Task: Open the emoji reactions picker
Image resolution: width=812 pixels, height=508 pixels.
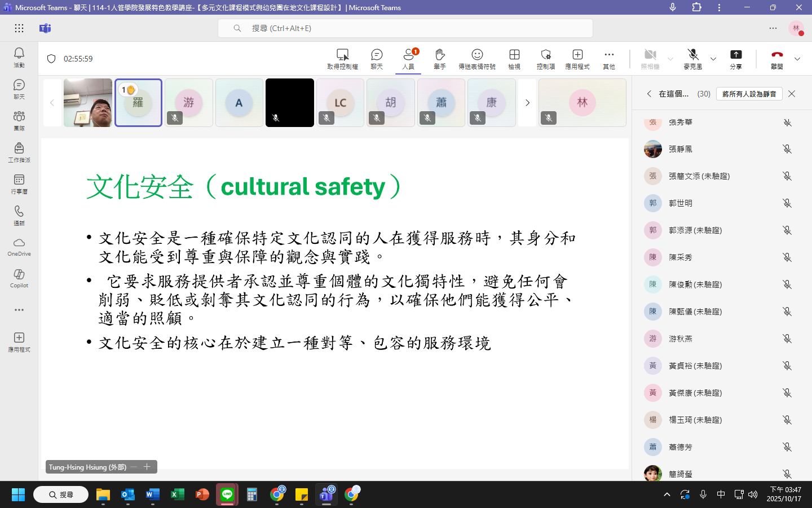Action: (477, 58)
